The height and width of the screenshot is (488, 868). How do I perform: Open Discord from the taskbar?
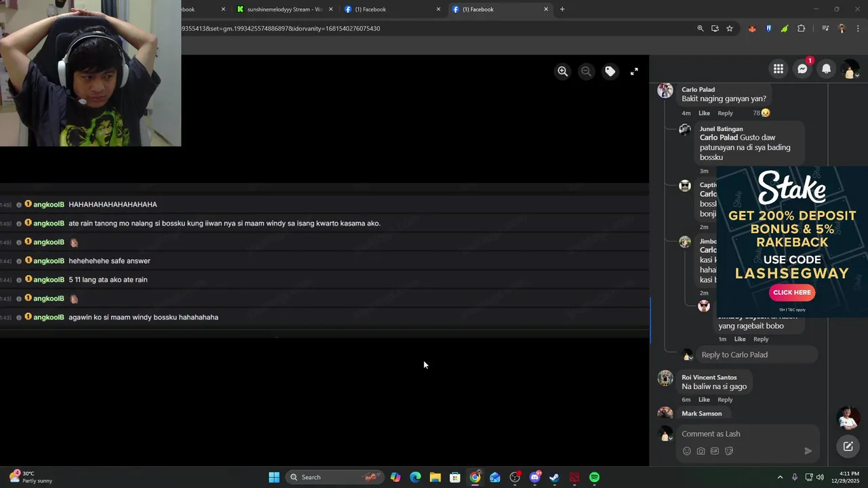(x=535, y=477)
